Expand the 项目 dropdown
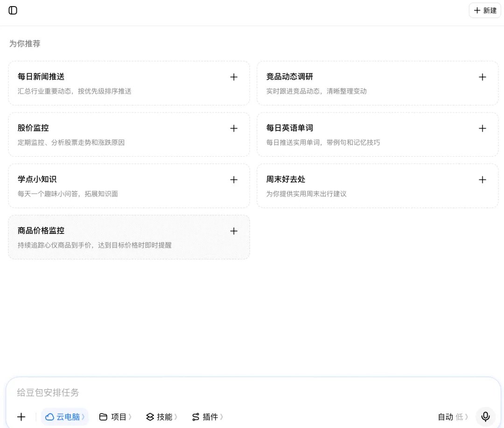Screen dimensions: 504x428 115,417
